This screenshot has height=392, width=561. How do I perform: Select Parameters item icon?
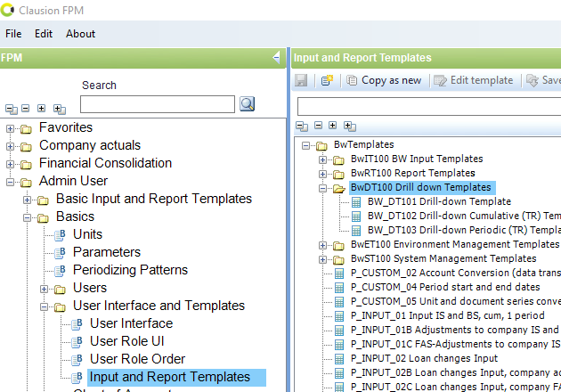pos(60,253)
